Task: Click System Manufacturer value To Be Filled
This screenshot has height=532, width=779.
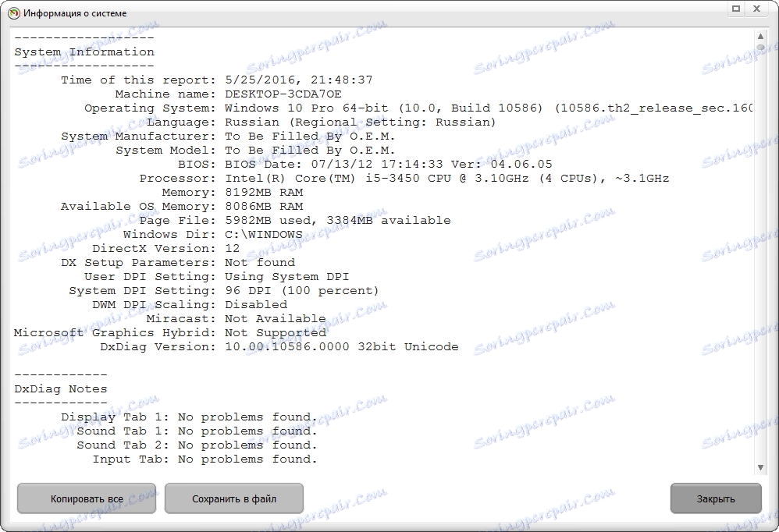Action: coord(310,136)
